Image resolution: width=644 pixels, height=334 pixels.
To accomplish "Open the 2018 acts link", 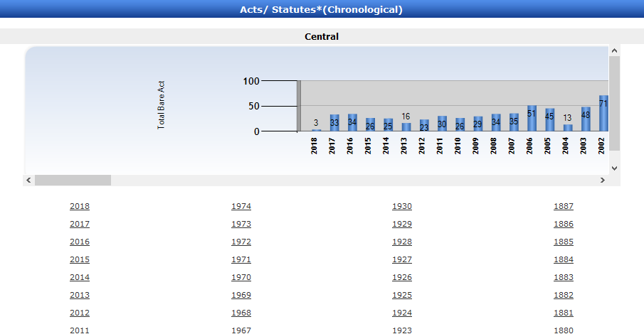I will [x=80, y=207].
